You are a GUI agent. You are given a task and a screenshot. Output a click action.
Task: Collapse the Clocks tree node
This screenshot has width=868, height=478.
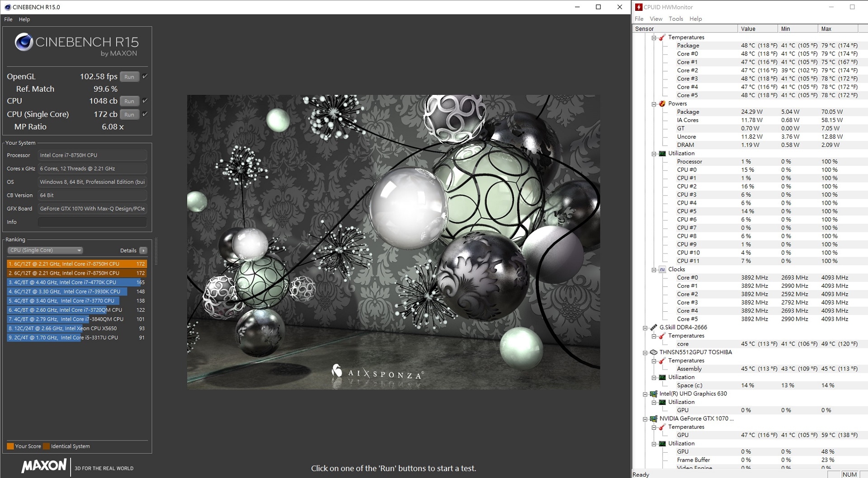click(654, 270)
